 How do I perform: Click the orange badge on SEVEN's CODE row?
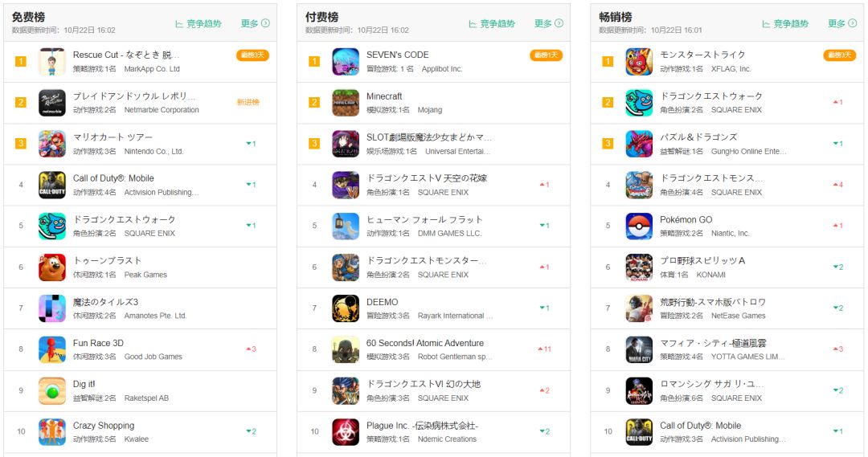[x=546, y=55]
